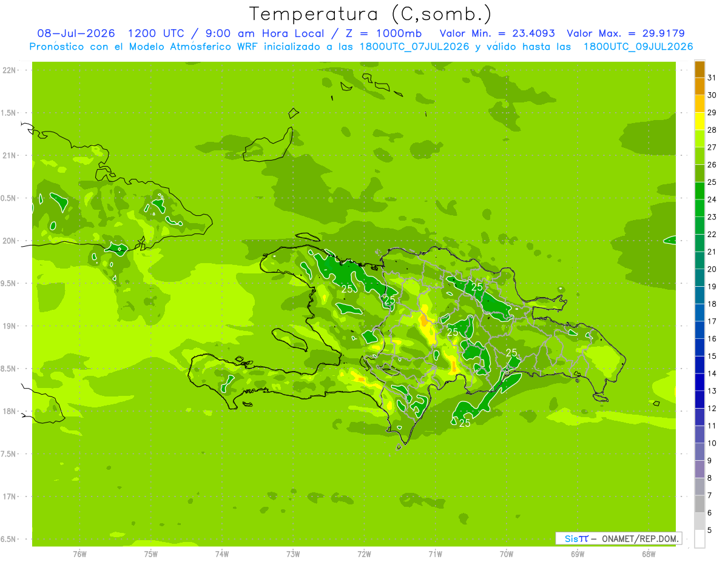Click the white swatch below color scale label 5
The height and width of the screenshot is (562, 728).
tap(699, 539)
